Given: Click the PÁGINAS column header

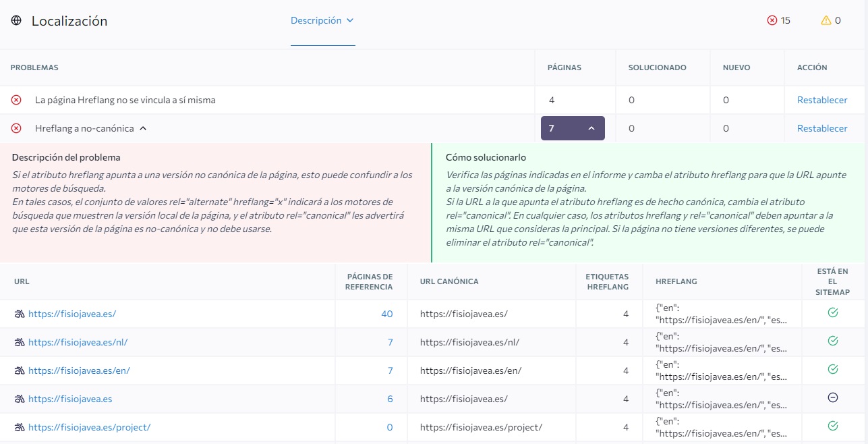Looking at the screenshot, I should pyautogui.click(x=564, y=67).
